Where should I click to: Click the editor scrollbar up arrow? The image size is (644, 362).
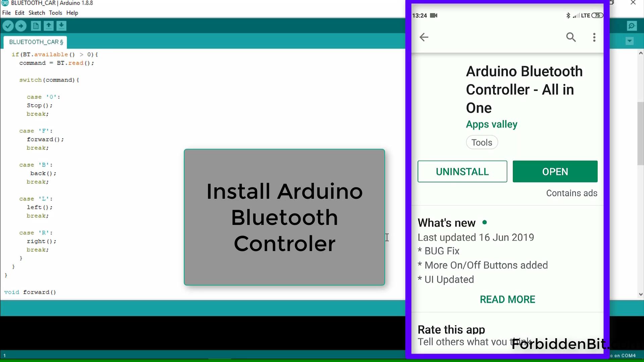641,53
